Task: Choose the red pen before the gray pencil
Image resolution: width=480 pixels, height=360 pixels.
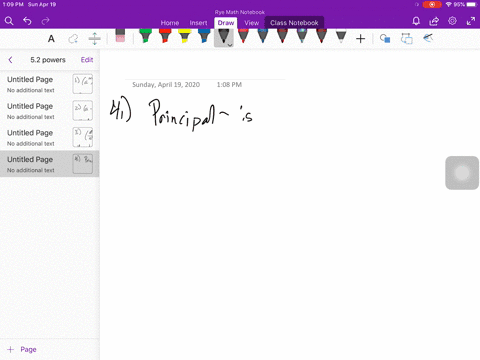Action: 321,36
